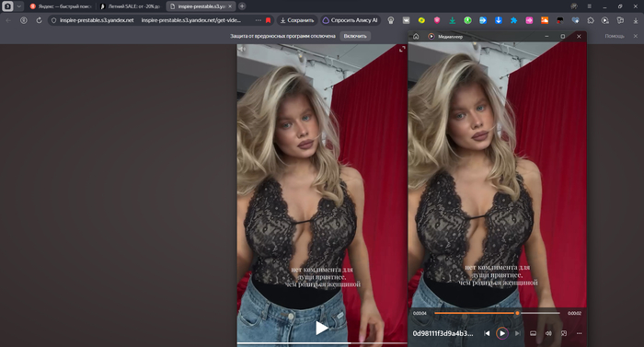
Task: Skip to previous track in media player
Action: (487, 333)
